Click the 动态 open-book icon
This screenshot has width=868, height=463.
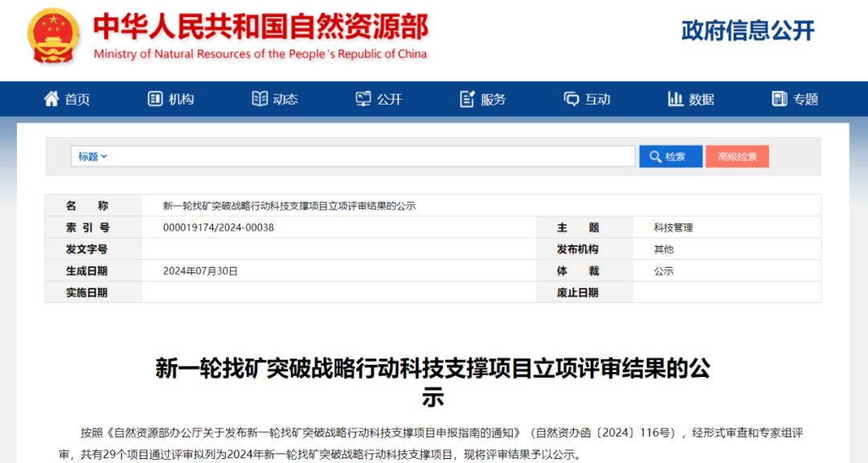click(260, 99)
